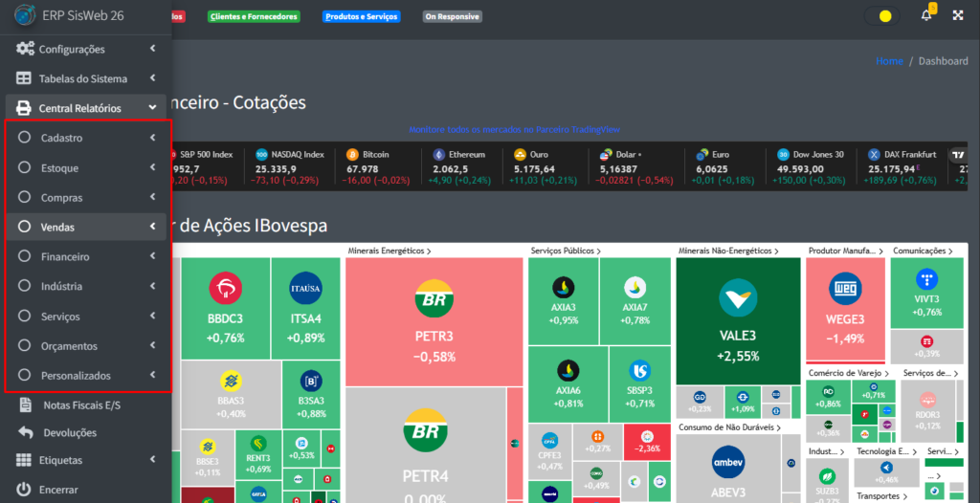Screen dimensions: 980x503
Task: Select the Financeiro circle bullet
Action: pyautogui.click(x=25, y=257)
